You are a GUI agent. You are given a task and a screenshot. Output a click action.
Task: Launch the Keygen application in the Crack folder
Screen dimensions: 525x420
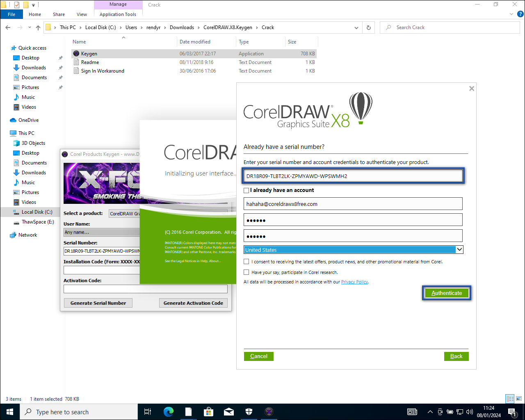pos(89,53)
